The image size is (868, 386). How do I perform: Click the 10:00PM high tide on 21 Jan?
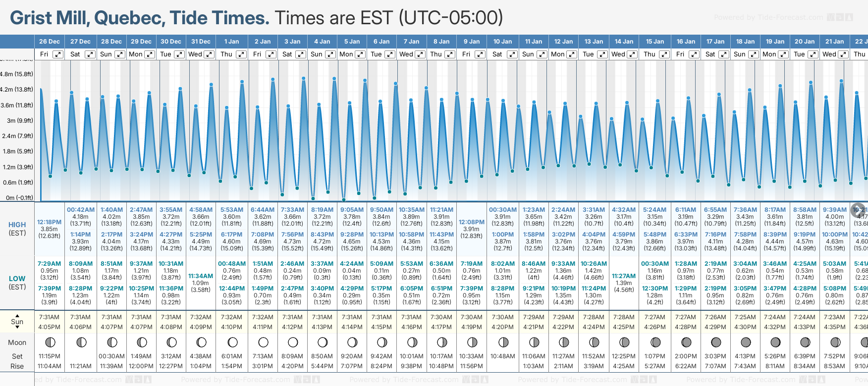[834, 235]
